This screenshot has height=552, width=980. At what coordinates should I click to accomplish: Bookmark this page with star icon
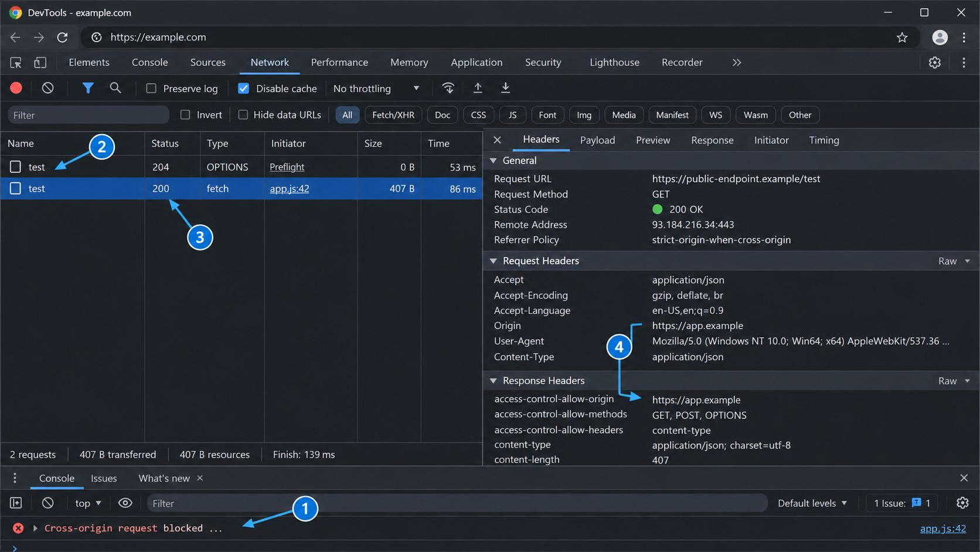coord(902,37)
